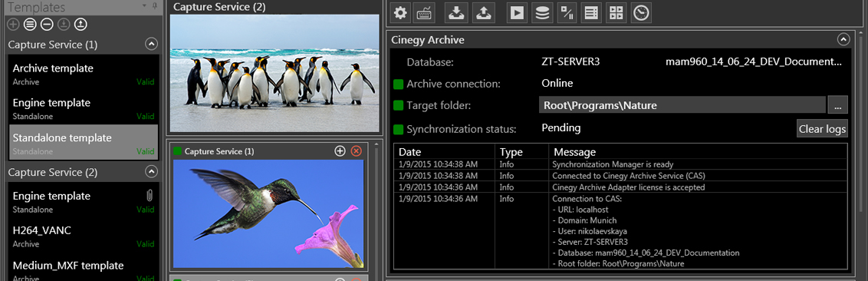Collapse the Capture Service (2) template group
Image resolution: width=868 pixels, height=281 pixels.
150,173
